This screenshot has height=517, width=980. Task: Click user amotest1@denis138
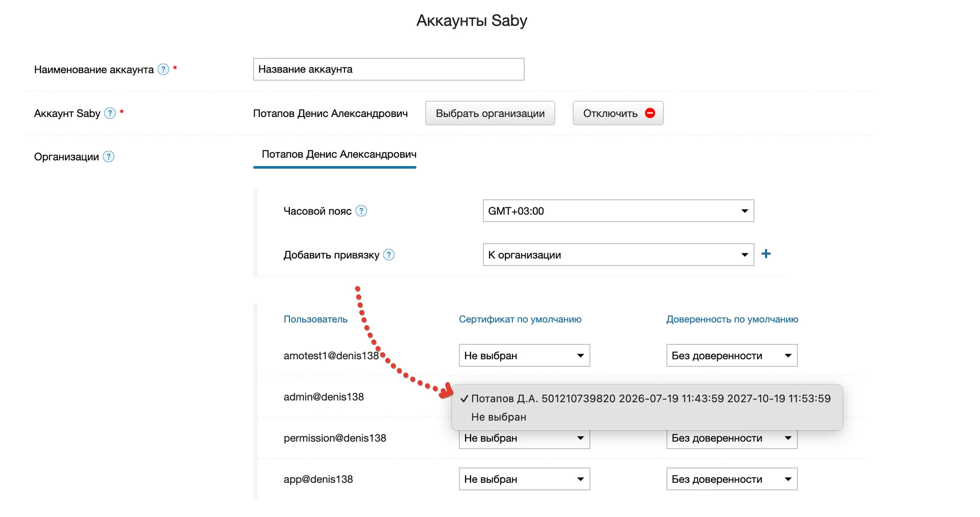pos(331,356)
